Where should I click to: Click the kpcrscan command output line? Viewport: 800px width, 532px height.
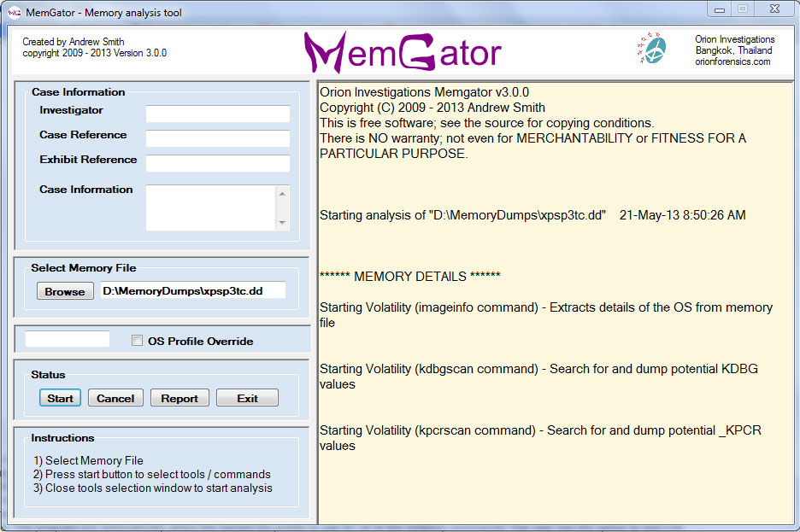[x=540, y=438]
